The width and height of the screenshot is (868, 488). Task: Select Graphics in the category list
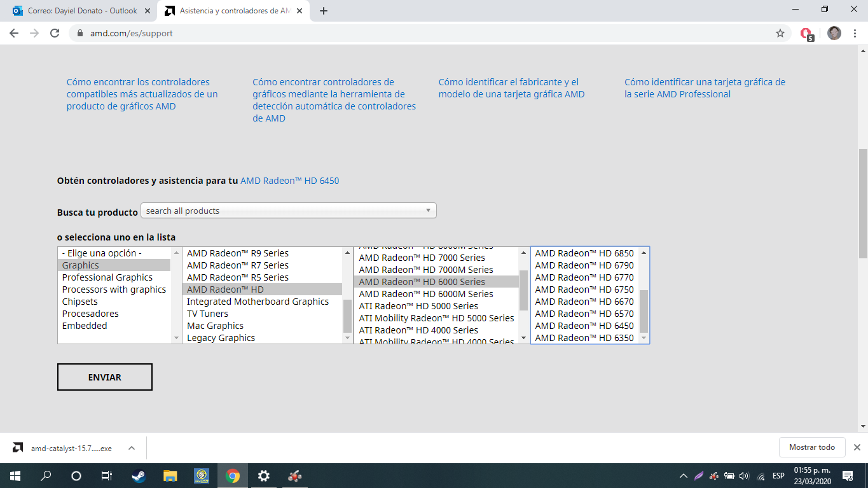click(114, 265)
